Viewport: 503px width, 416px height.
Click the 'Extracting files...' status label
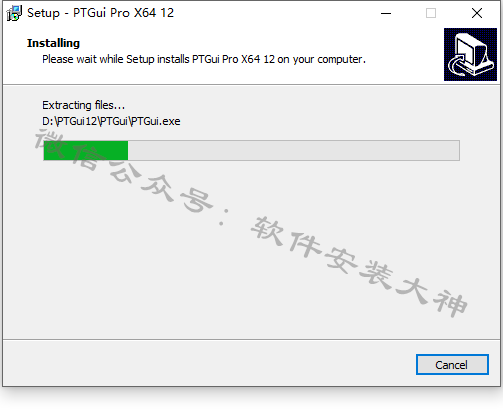(83, 105)
